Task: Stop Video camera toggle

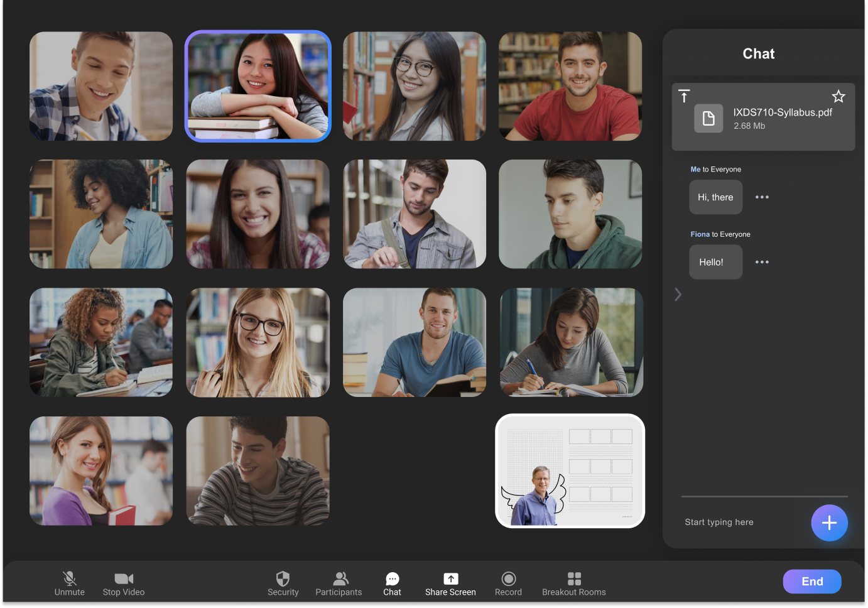Action: pos(124,578)
